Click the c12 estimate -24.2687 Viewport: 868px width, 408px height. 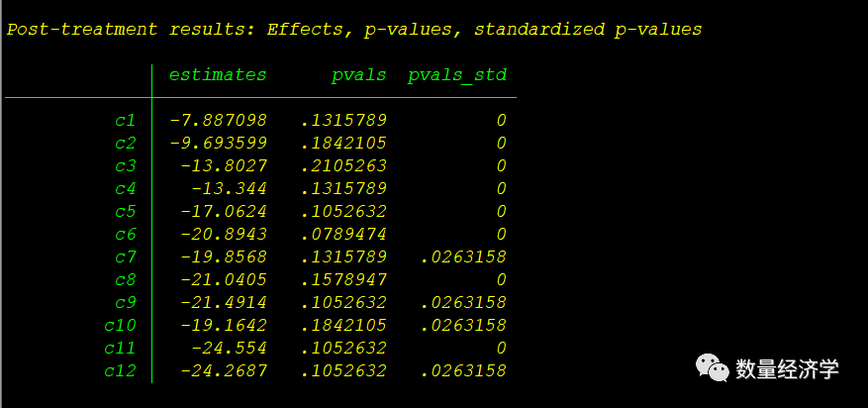224,371
